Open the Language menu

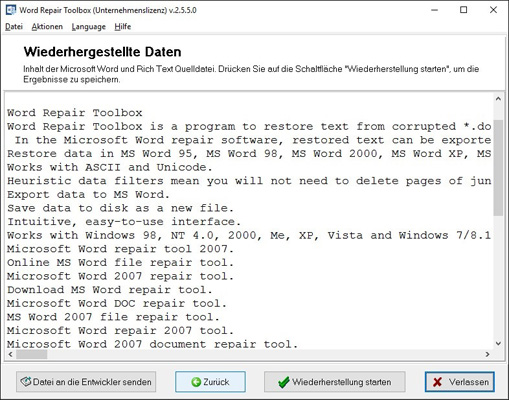[88, 27]
